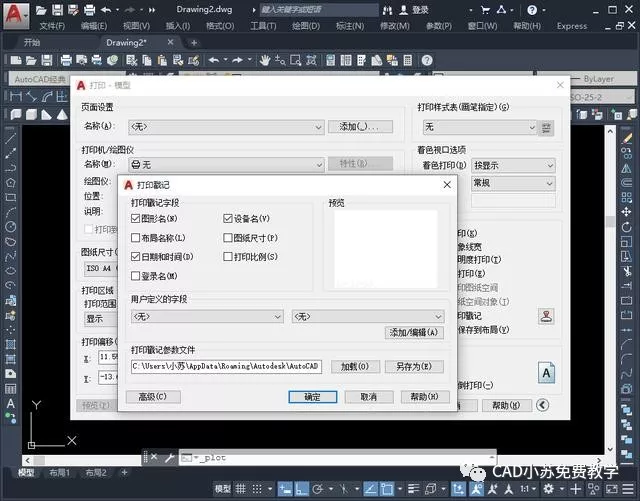640x501 pixels.
Task: Click the command line input showing _plot
Action: click(338, 458)
